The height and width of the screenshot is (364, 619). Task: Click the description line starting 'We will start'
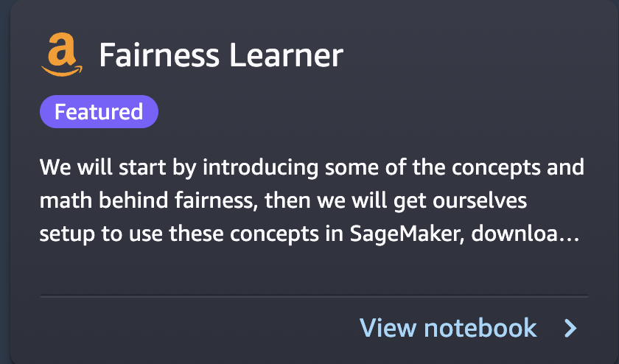coord(312,168)
